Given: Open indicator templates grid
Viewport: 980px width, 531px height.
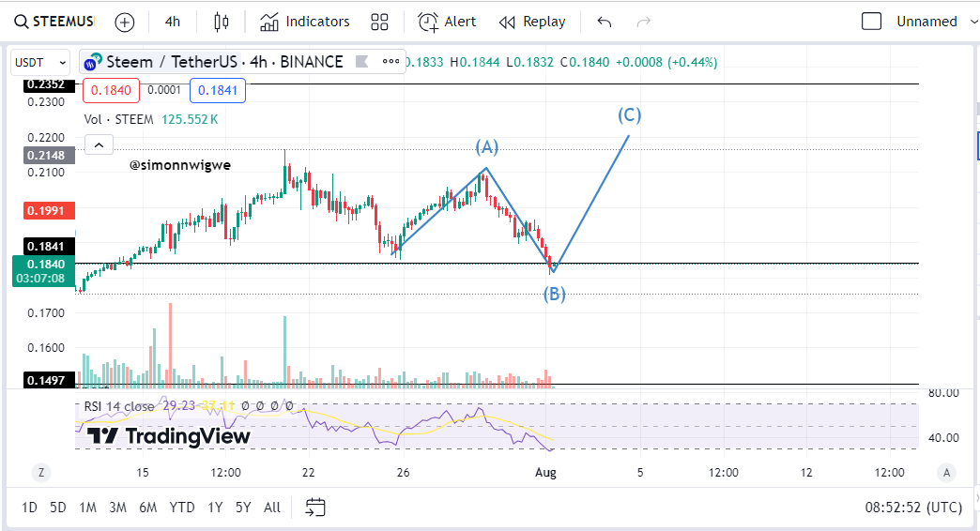Looking at the screenshot, I should point(379,22).
